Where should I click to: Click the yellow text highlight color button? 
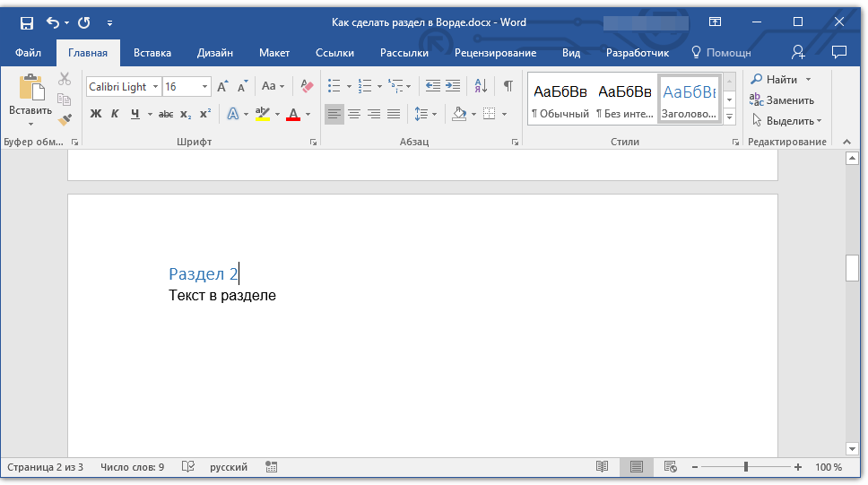(262, 114)
